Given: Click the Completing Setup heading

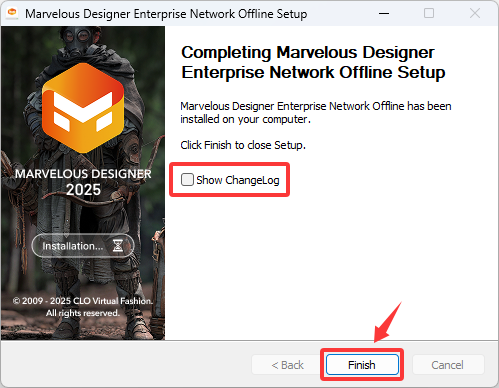Looking at the screenshot, I should tap(313, 62).
